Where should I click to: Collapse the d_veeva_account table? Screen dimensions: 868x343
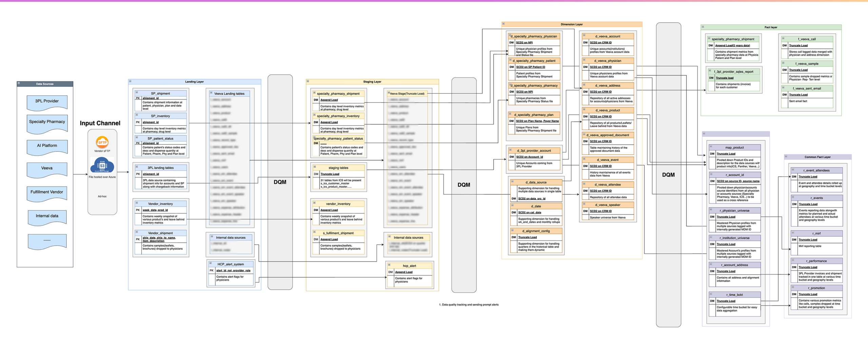584,35
